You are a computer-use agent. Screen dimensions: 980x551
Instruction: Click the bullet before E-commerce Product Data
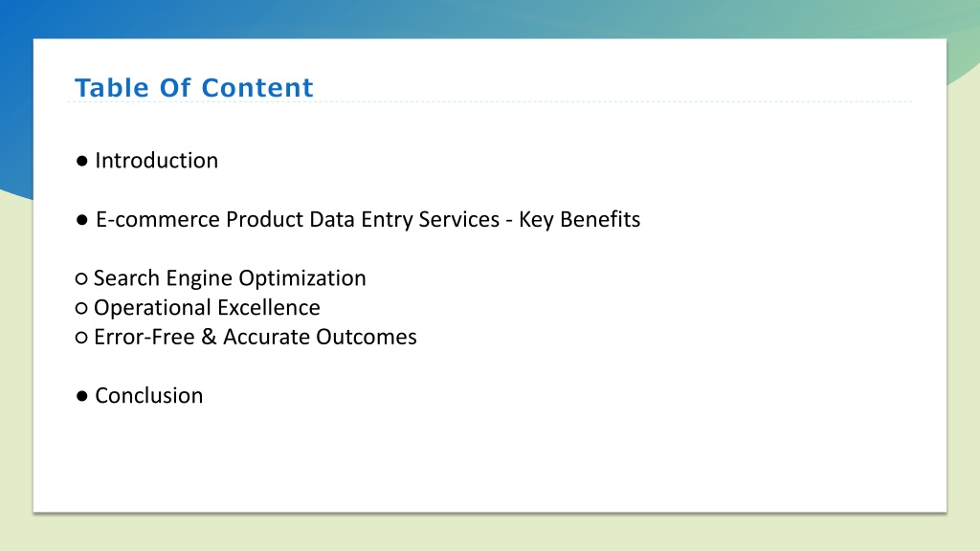pos(82,220)
